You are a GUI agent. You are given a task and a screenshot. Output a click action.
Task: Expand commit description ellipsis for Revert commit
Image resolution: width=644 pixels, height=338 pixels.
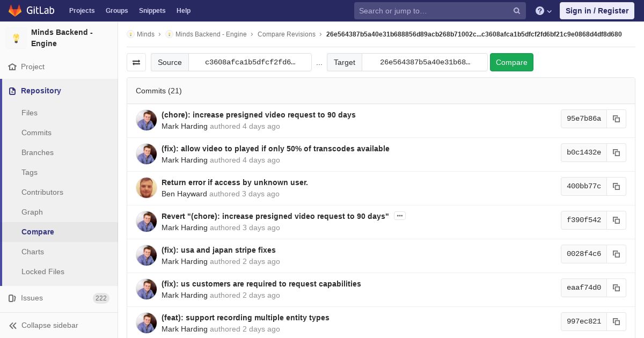pos(399,216)
